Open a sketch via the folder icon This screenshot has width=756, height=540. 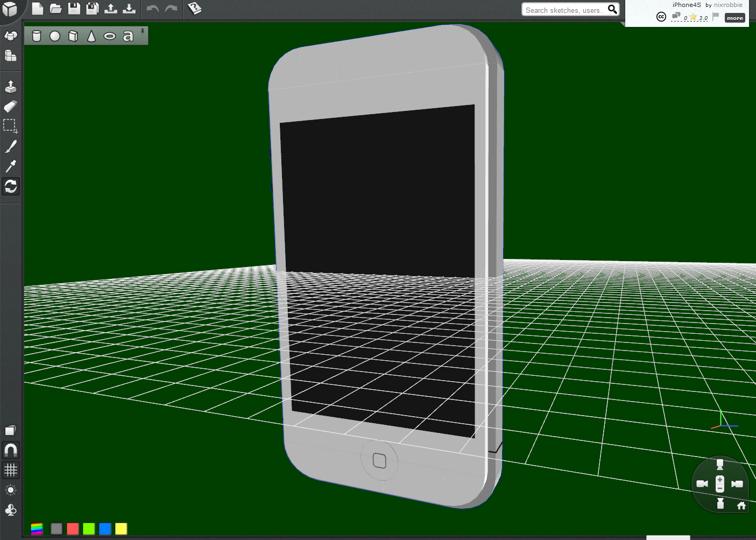(x=56, y=9)
